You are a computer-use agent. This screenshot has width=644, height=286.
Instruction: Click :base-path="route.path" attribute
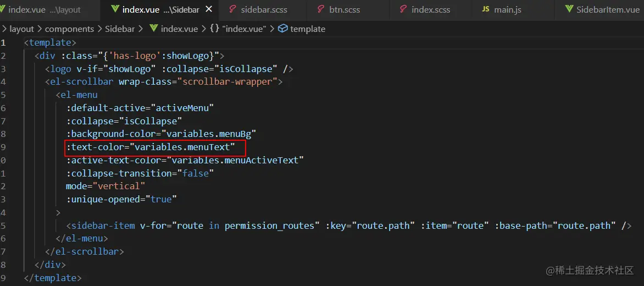click(x=556, y=226)
